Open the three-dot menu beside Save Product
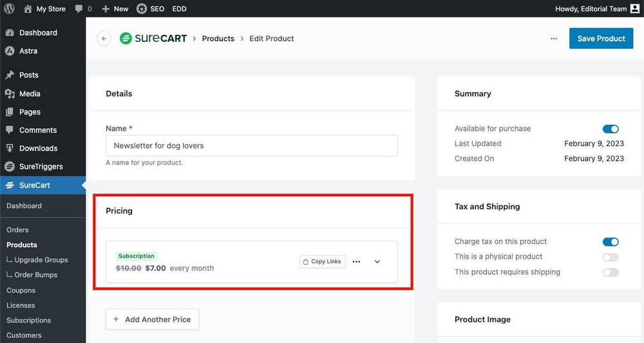The width and height of the screenshot is (644, 343). (554, 39)
